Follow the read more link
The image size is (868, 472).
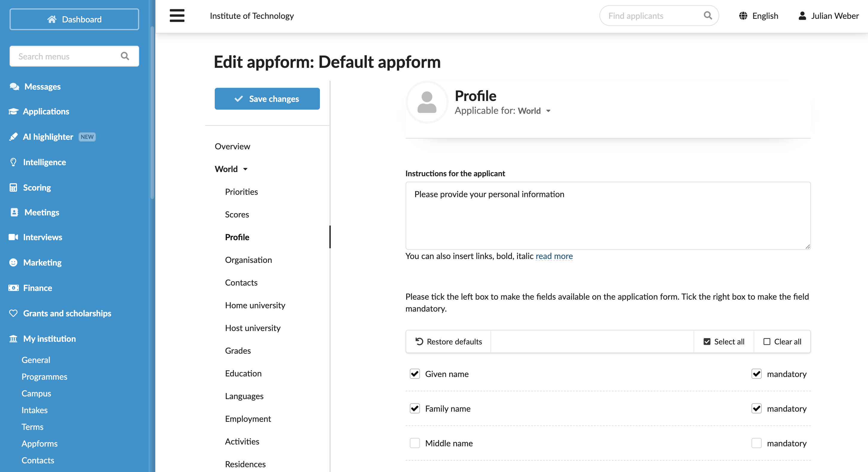(x=554, y=256)
